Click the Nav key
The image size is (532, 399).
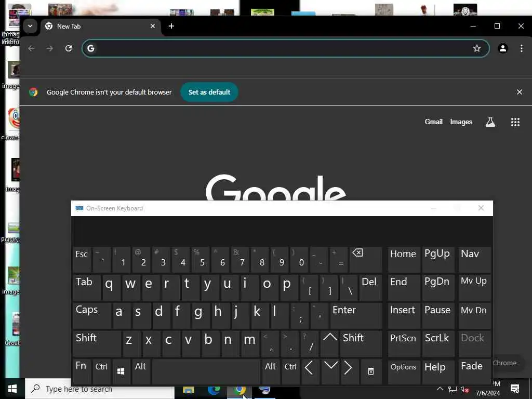474,260
